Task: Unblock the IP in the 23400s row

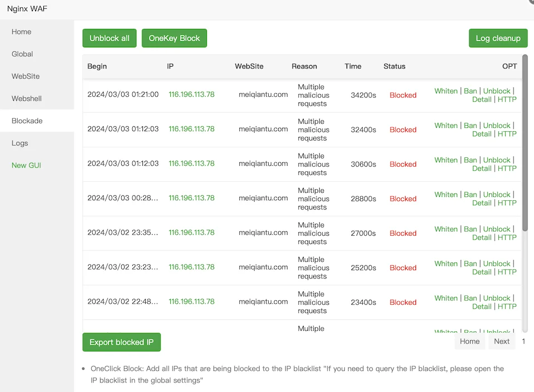Action: point(496,298)
